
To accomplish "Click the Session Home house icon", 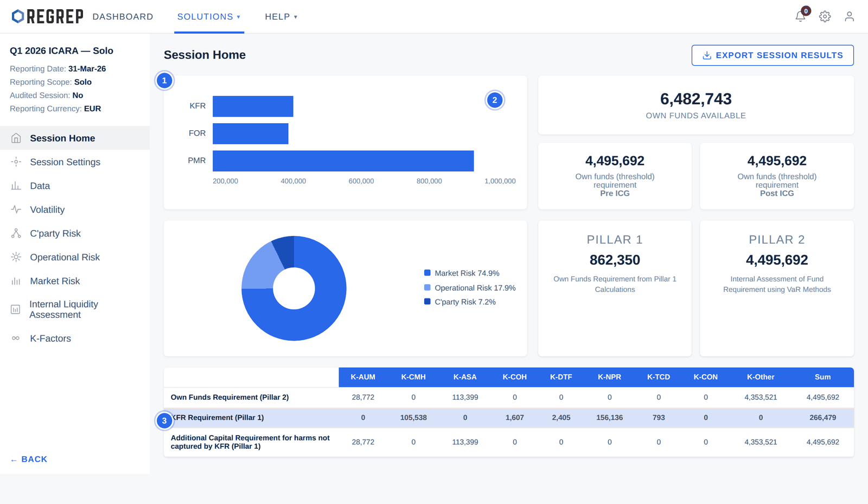I will (16, 138).
